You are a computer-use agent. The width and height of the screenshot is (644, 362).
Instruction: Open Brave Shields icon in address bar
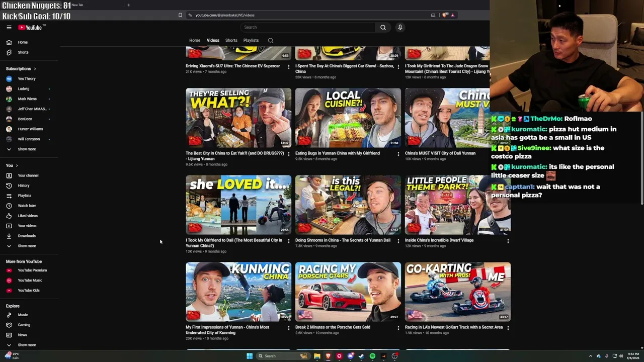pos(444,15)
